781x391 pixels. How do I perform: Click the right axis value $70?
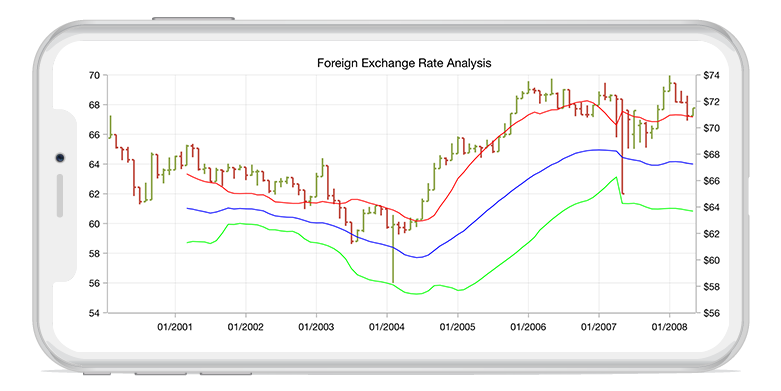711,129
